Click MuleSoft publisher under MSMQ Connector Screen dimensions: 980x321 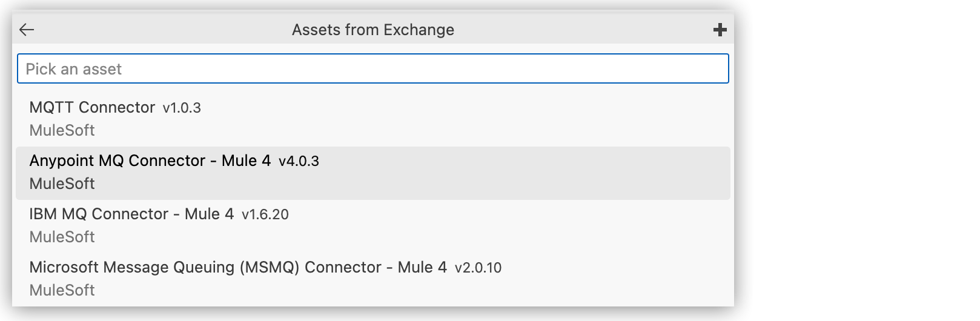coord(62,290)
